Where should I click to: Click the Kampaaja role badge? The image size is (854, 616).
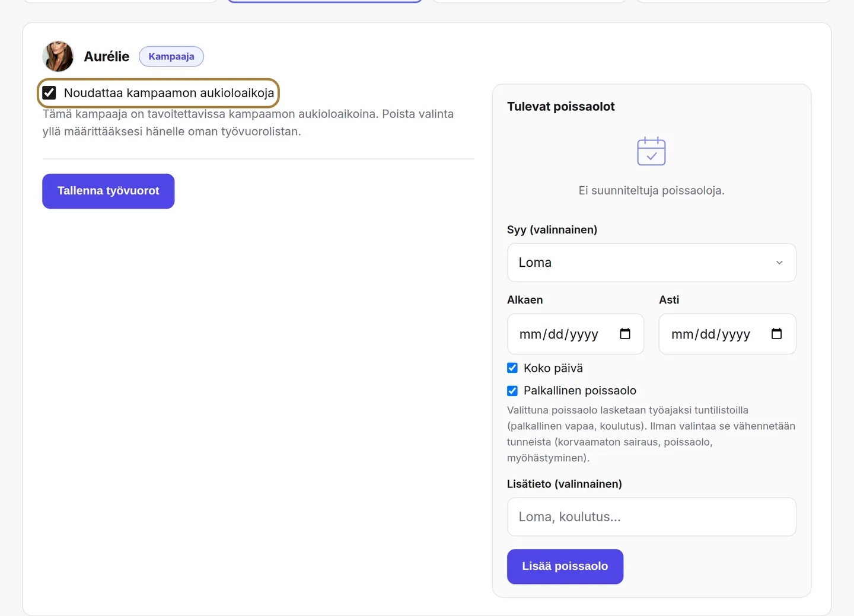171,56
